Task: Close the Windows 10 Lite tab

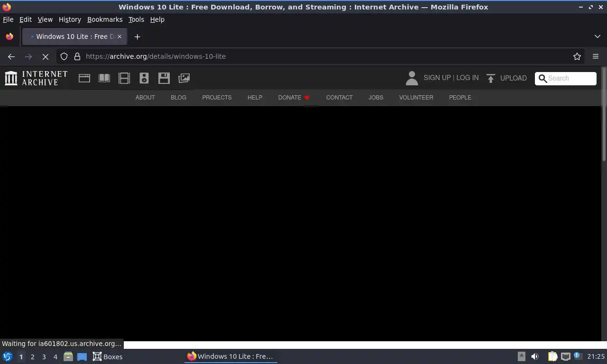Action: [120, 36]
